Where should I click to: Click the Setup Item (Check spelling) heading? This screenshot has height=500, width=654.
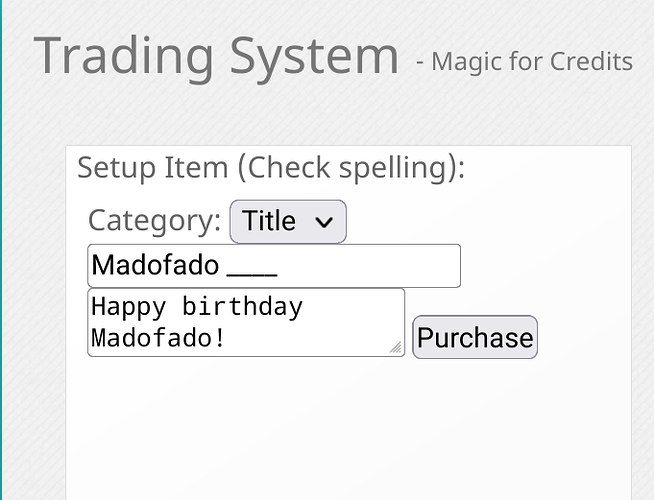(271, 168)
